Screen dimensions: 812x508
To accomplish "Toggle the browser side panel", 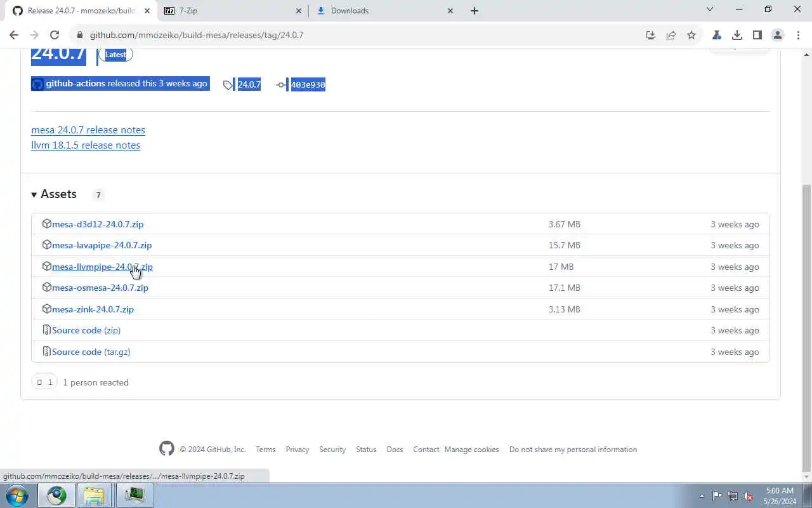I will click(x=757, y=35).
